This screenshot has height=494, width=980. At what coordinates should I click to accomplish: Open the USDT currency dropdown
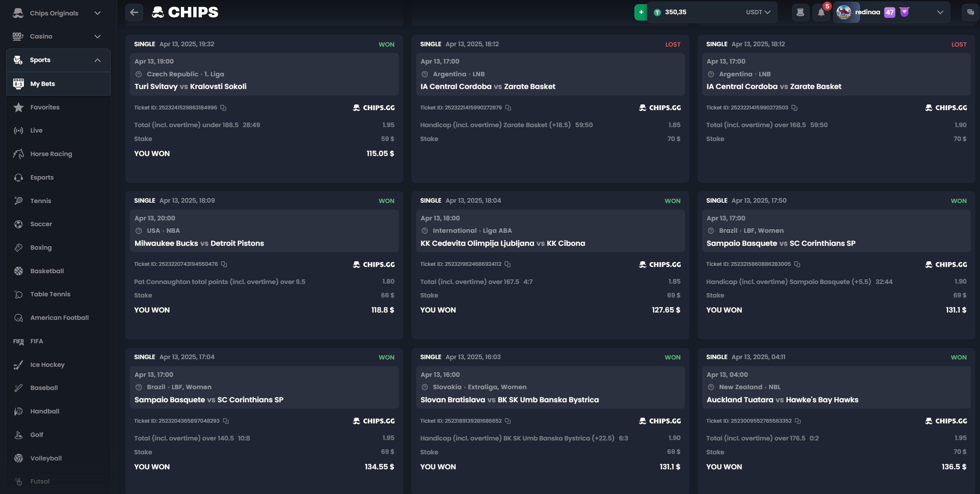[x=758, y=12]
